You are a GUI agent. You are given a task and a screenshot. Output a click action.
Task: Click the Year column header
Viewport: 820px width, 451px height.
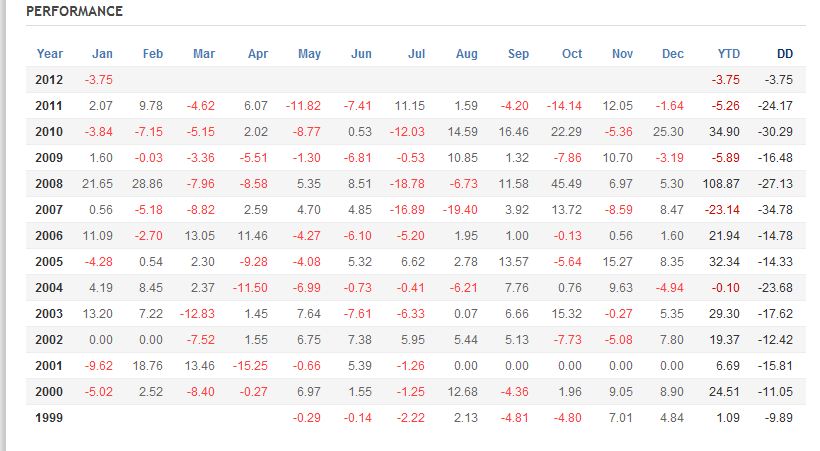point(49,54)
